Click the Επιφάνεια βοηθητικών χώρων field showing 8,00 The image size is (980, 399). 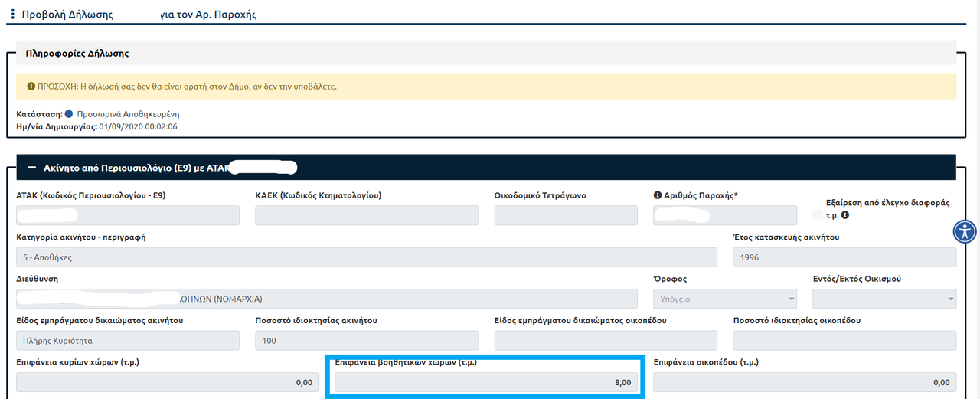tap(486, 382)
